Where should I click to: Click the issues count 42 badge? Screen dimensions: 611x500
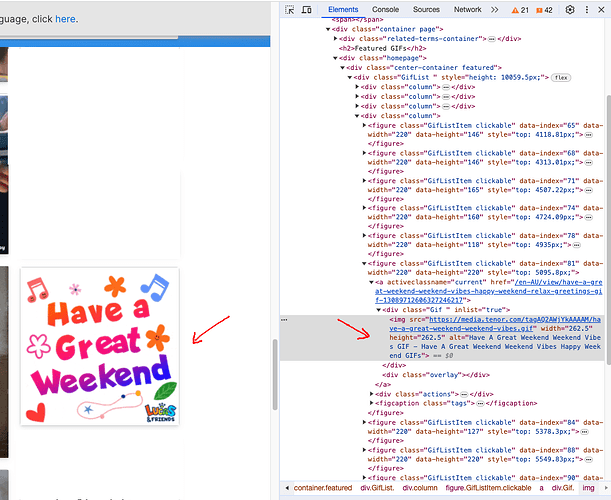tap(544, 10)
